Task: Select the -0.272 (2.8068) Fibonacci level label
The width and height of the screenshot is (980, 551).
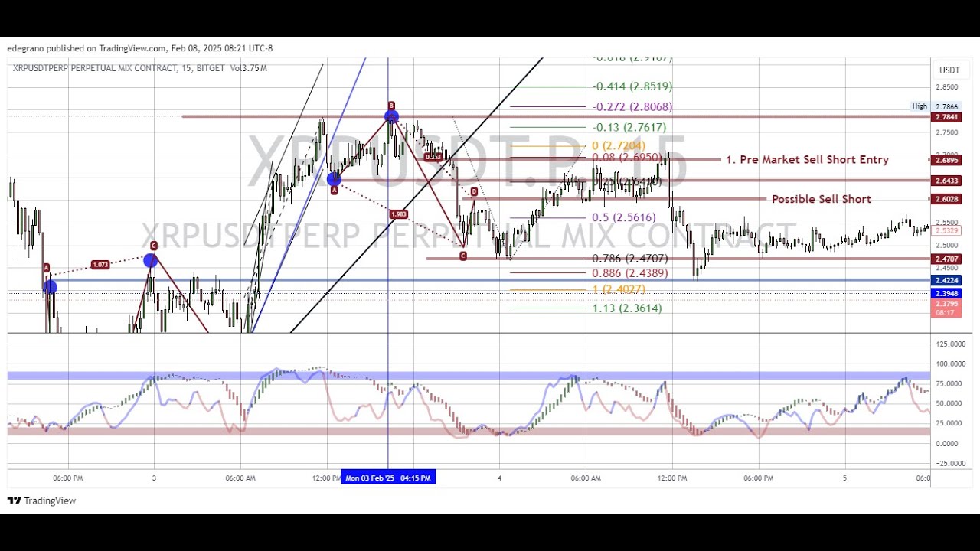Action: pyautogui.click(x=632, y=107)
